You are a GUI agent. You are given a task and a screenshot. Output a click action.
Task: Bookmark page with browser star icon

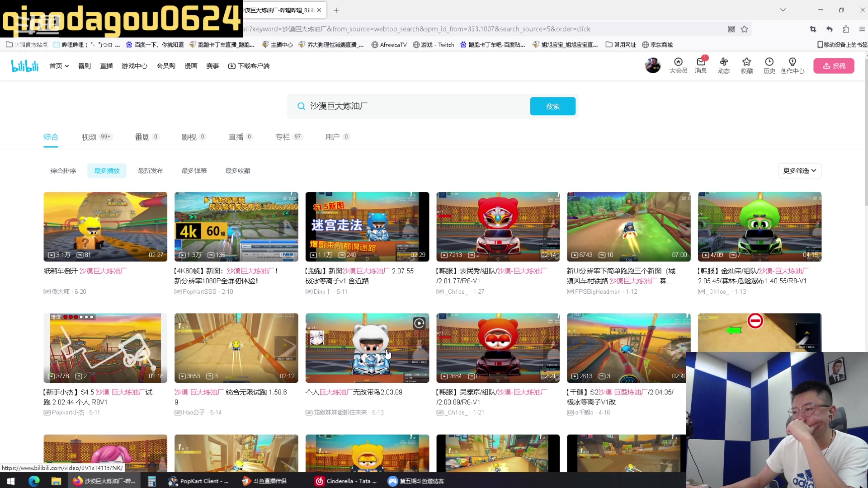pos(744,29)
